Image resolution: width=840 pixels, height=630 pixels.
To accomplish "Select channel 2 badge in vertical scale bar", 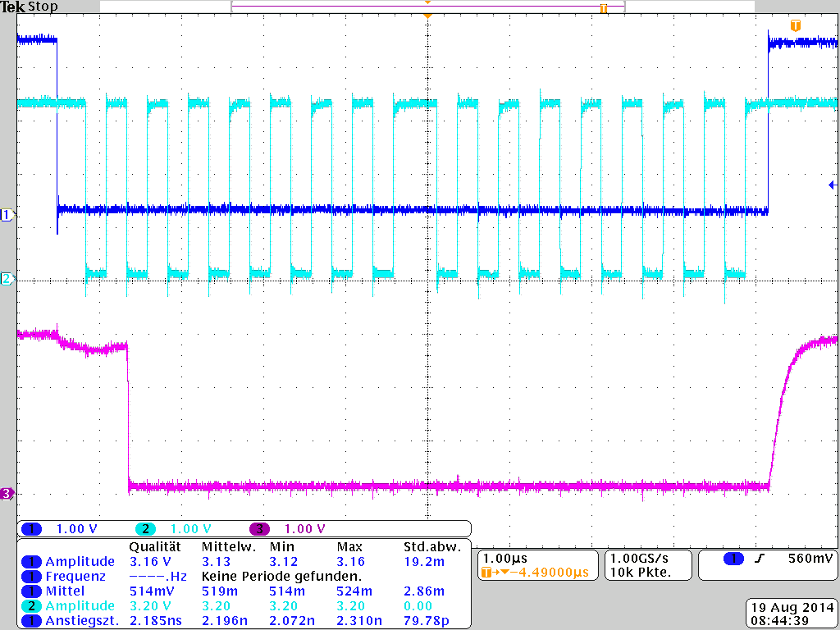I will pos(145,529).
